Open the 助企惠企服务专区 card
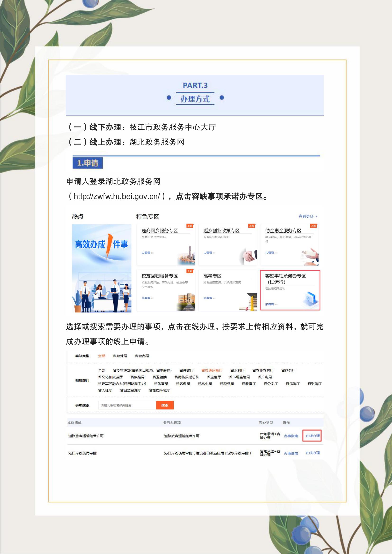The image size is (392, 554). click(289, 245)
